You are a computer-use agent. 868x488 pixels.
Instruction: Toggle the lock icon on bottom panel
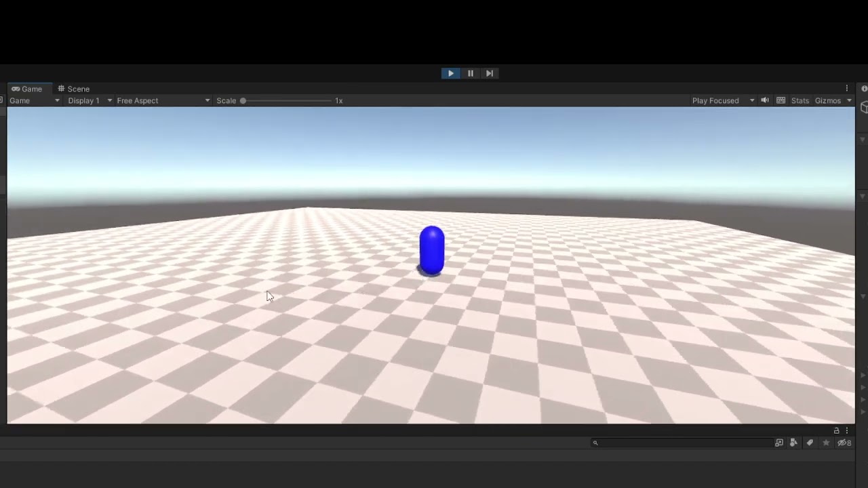point(836,430)
